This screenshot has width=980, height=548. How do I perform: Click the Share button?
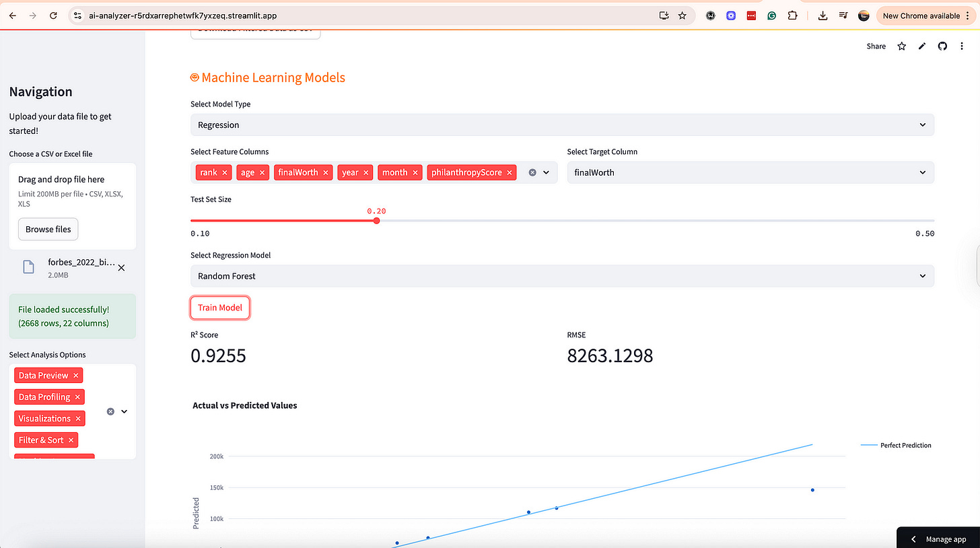click(876, 46)
